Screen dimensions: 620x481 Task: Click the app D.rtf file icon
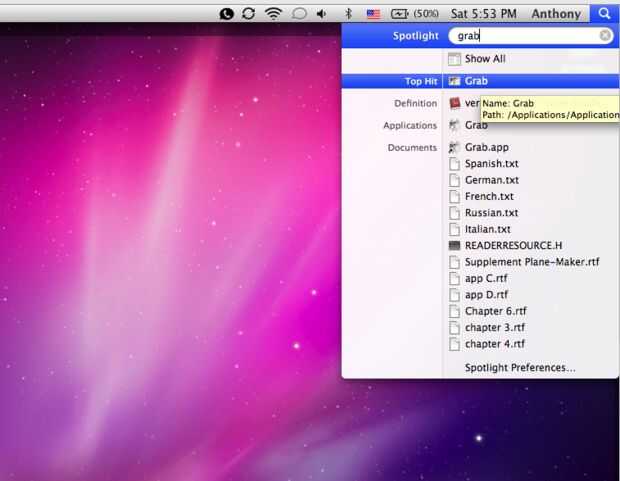454,295
